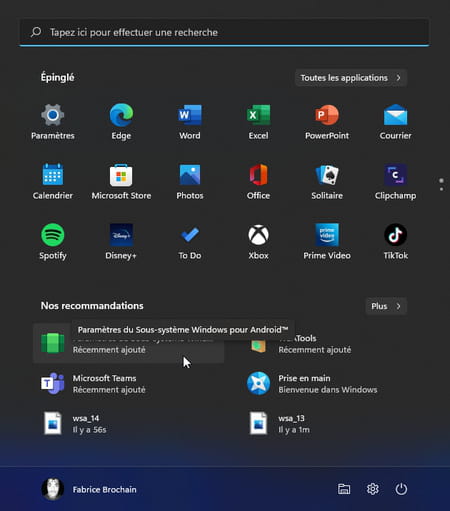Open the TikTok pinned app
This screenshot has height=511, width=450.
[396, 242]
